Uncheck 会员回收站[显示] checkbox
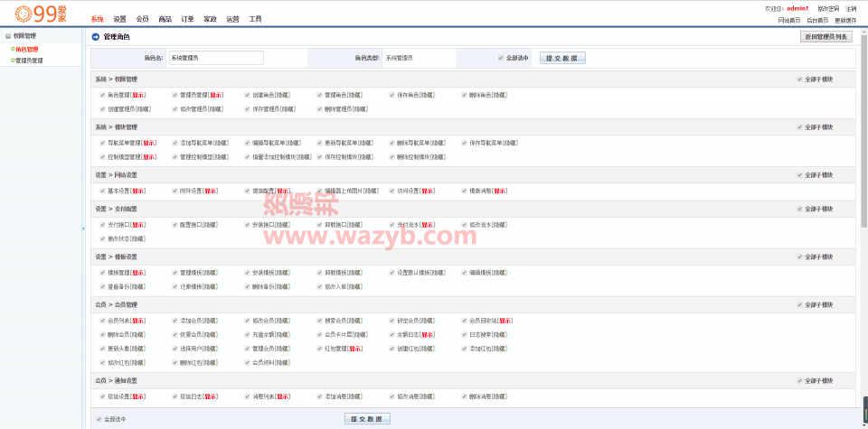The width and height of the screenshot is (868, 429). 465,321
